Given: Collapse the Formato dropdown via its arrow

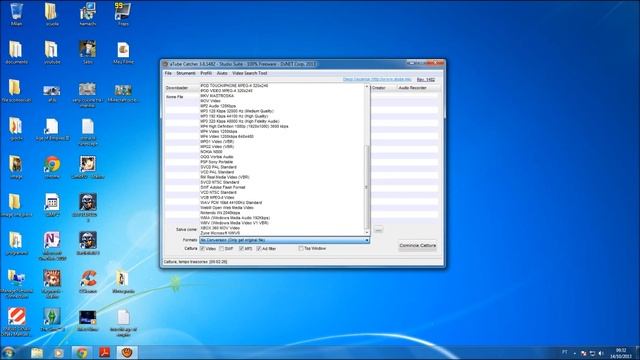Looking at the screenshot, I should pos(366,240).
